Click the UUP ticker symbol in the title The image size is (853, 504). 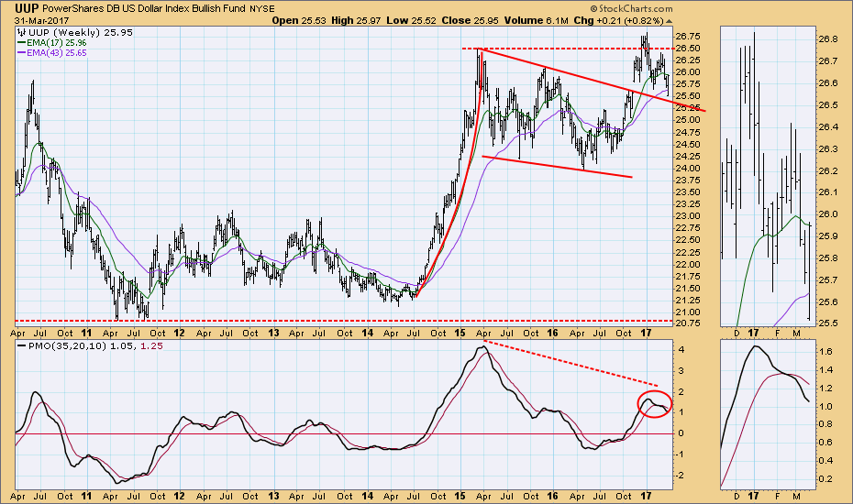click(26, 8)
